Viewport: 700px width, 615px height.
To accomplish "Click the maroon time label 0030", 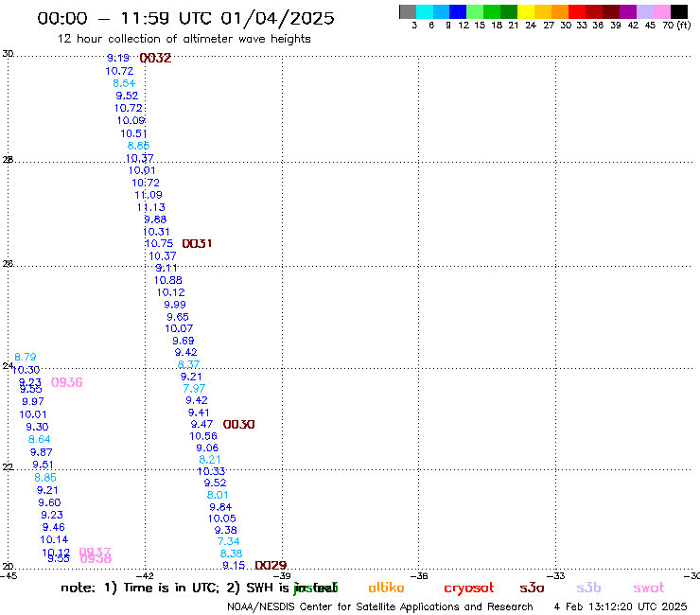I will 238,424.
